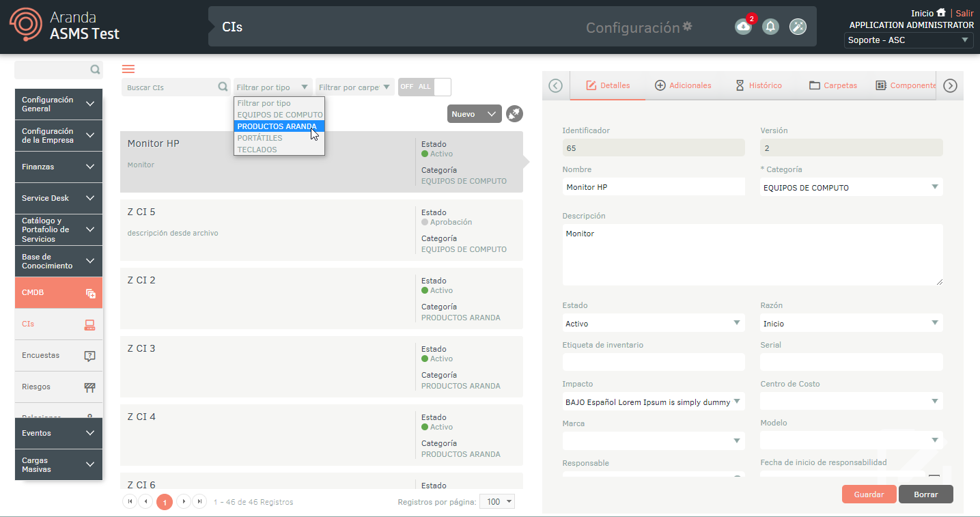Click the Guardar button
980x517 pixels.
[869, 494]
